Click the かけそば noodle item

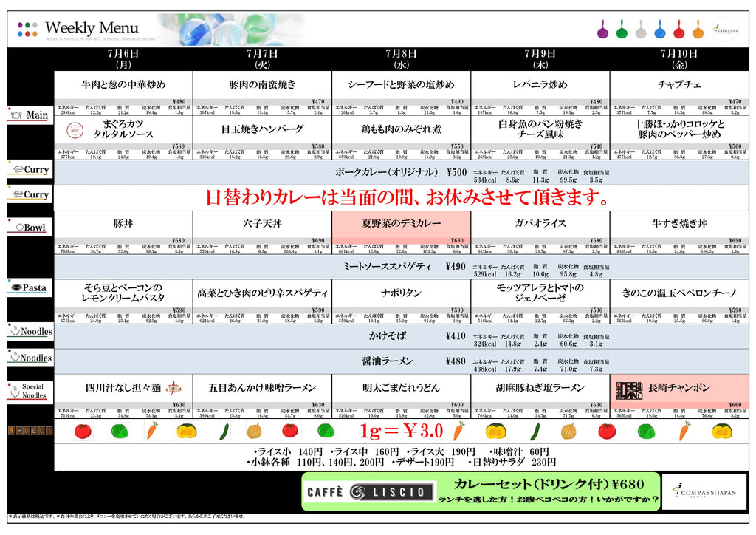[x=387, y=336]
